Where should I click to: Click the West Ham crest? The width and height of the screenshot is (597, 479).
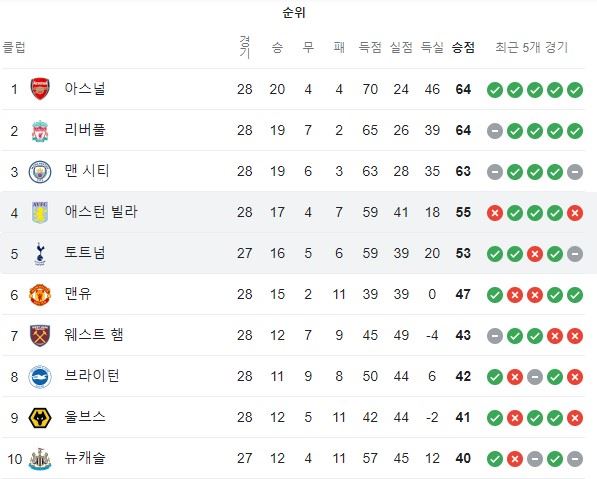click(x=40, y=335)
